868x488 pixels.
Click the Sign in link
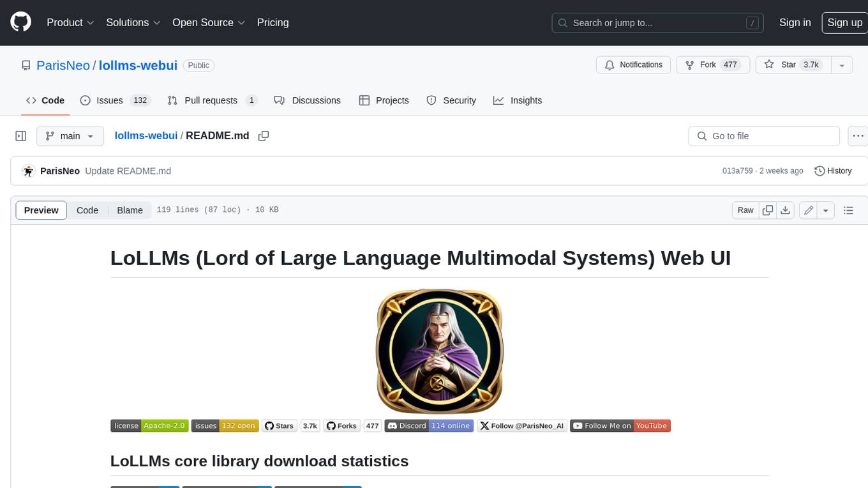point(795,22)
